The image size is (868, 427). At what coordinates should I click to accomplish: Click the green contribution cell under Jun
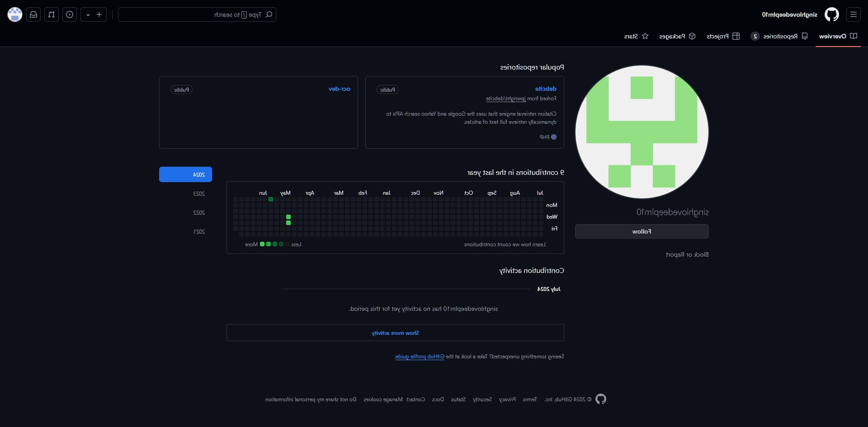pyautogui.click(x=271, y=199)
